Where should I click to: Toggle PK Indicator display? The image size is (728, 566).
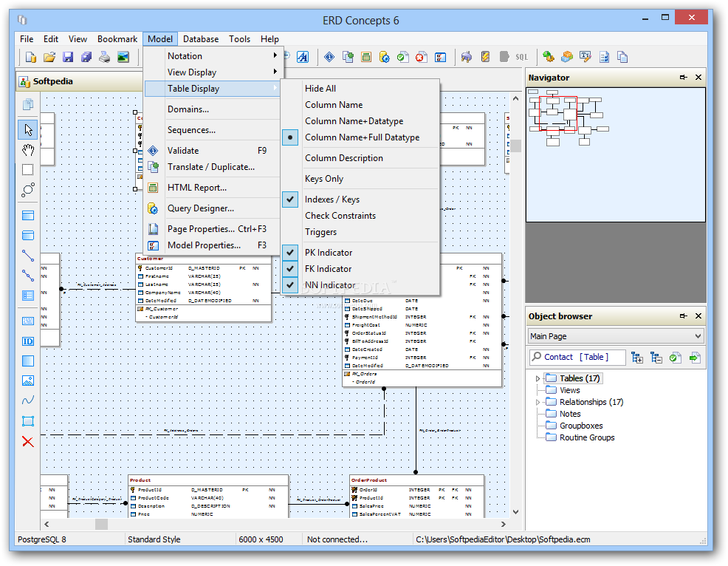(360, 253)
